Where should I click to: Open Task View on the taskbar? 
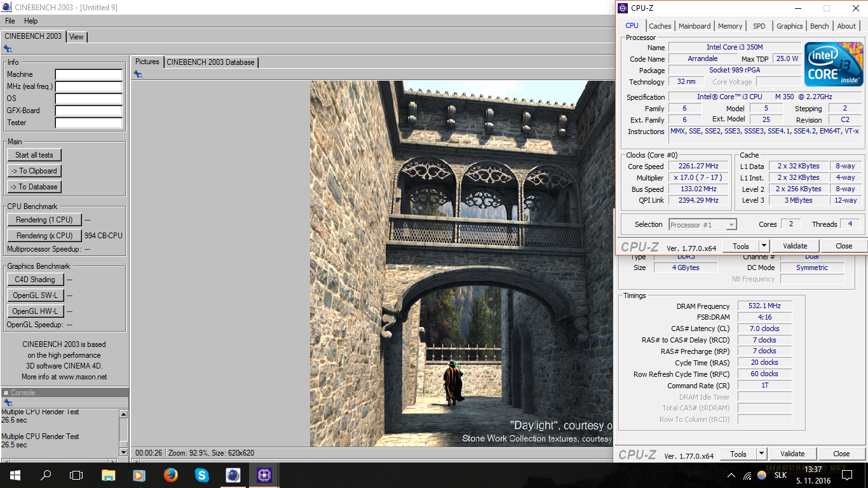76,475
